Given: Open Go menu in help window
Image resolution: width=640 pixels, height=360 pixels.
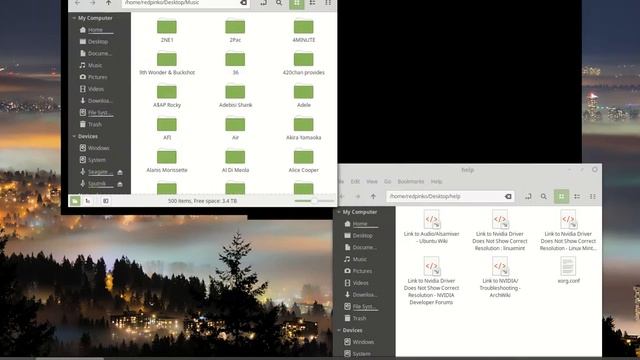Looking at the screenshot, I should click(x=387, y=181).
